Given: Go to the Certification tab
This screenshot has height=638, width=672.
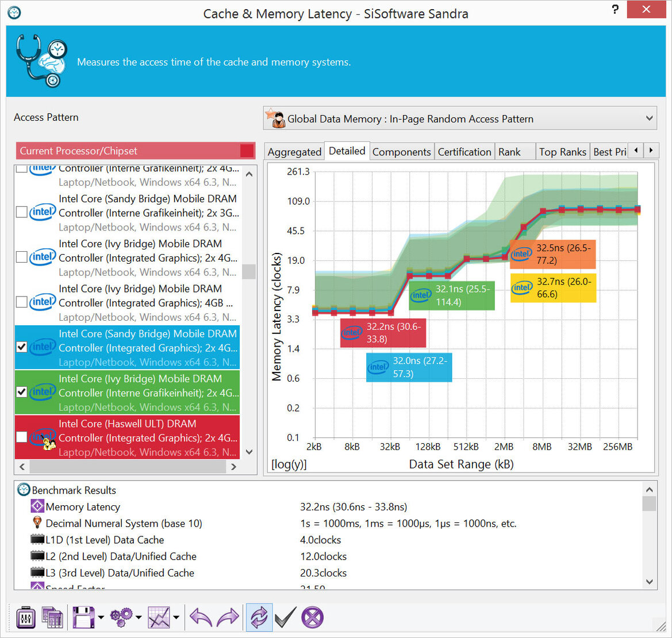Looking at the screenshot, I should click(x=464, y=152).
